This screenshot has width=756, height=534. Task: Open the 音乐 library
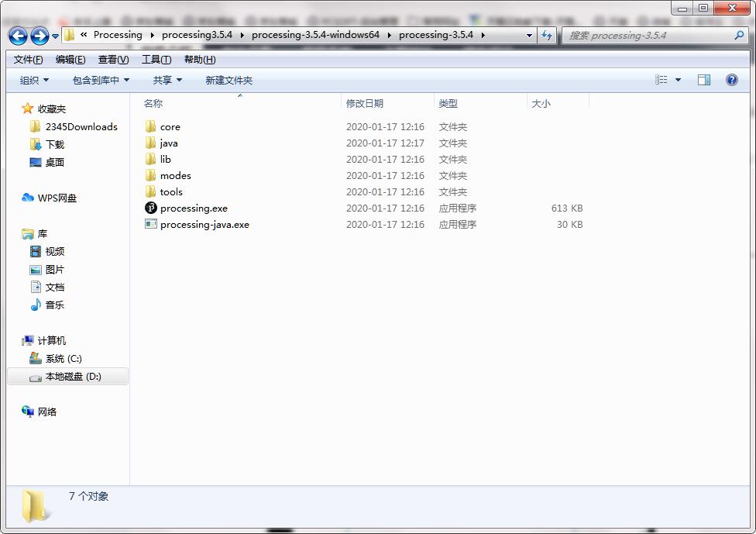(x=47, y=305)
